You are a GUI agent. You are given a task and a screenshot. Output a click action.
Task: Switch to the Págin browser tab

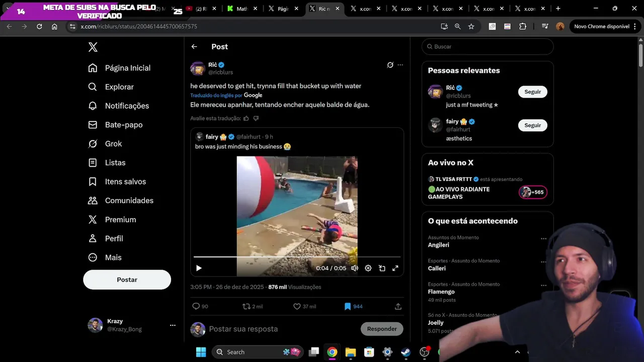click(284, 9)
